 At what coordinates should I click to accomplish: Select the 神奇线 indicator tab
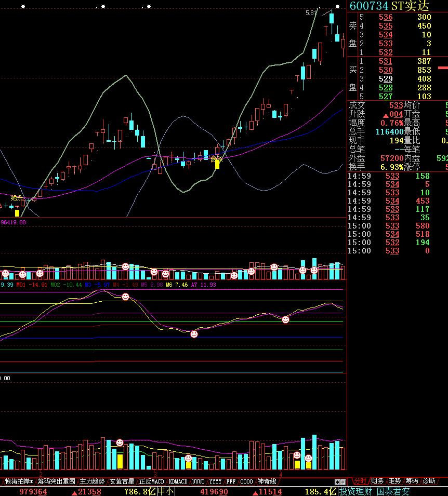tap(267, 481)
